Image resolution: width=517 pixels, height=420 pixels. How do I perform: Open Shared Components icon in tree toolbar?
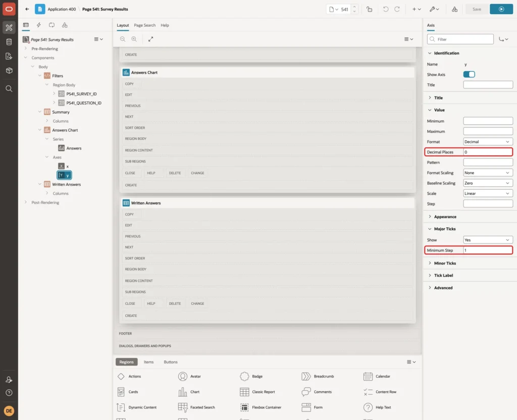coord(65,25)
